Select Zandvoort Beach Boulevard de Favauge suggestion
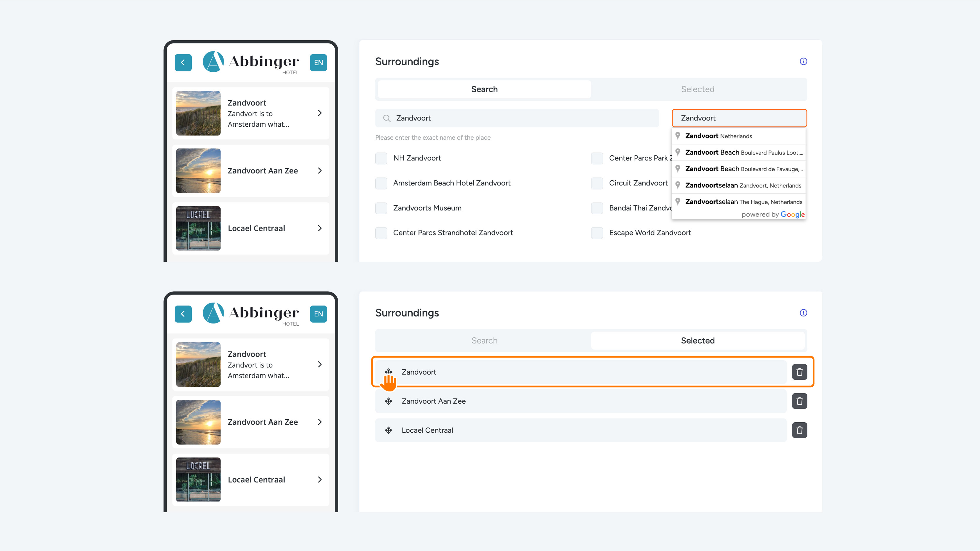The height and width of the screenshot is (551, 980). point(739,169)
